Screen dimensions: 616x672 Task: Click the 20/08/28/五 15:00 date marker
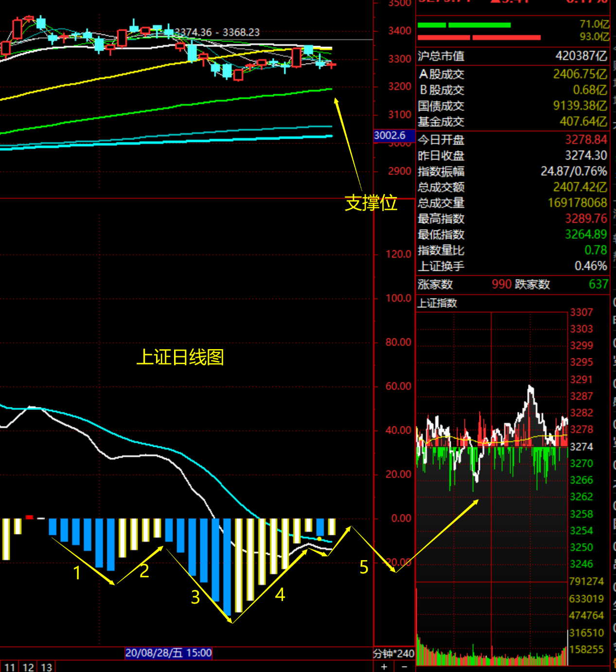click(x=168, y=653)
